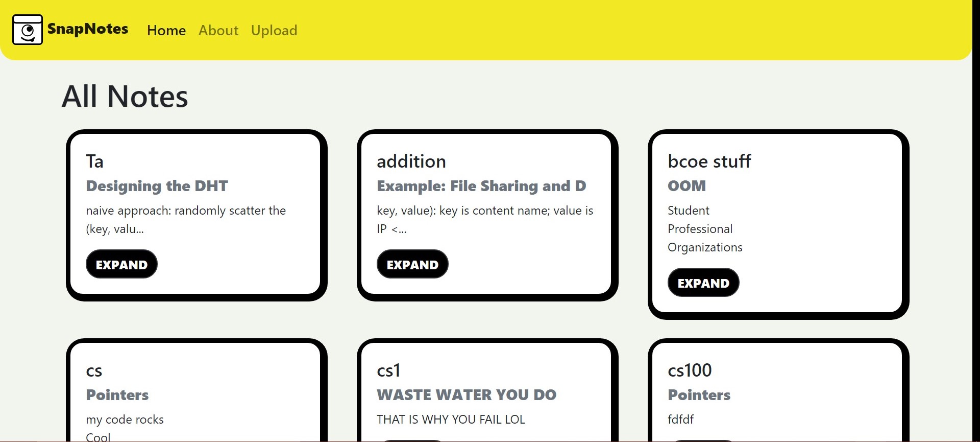Select the Ta note title
The width and height of the screenshot is (980, 442).
click(x=95, y=161)
